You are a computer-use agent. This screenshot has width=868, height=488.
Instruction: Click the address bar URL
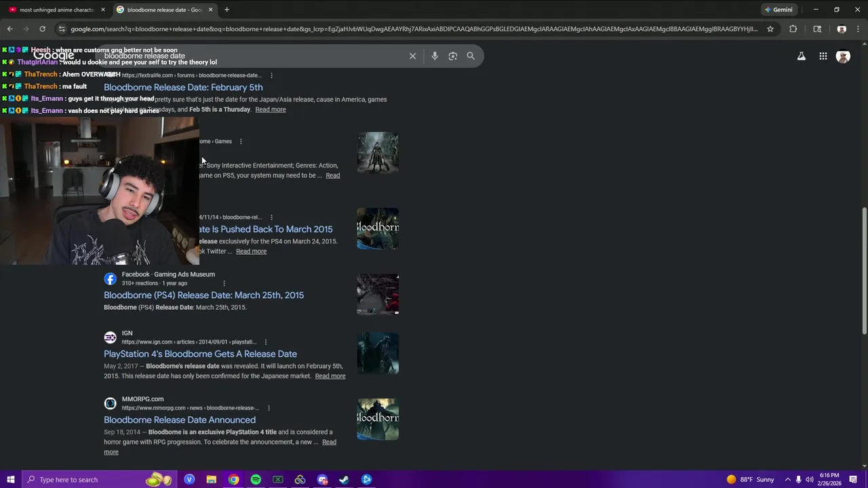414,29
